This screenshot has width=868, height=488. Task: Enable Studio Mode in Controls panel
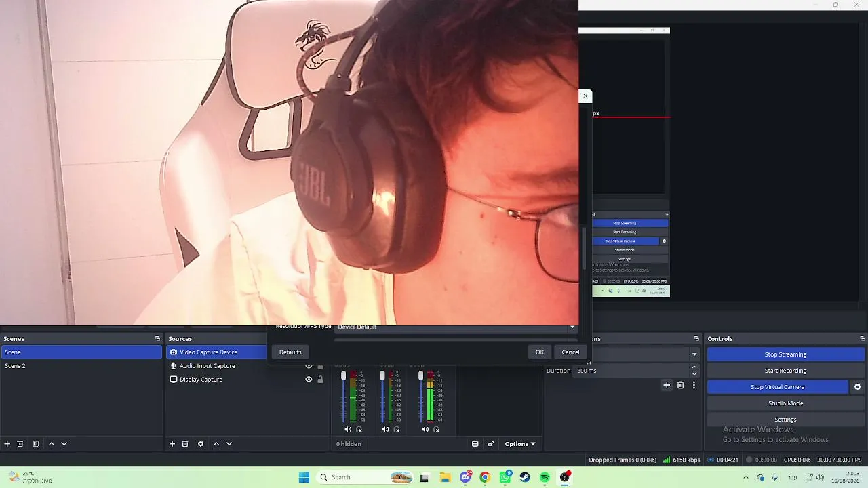pos(785,403)
